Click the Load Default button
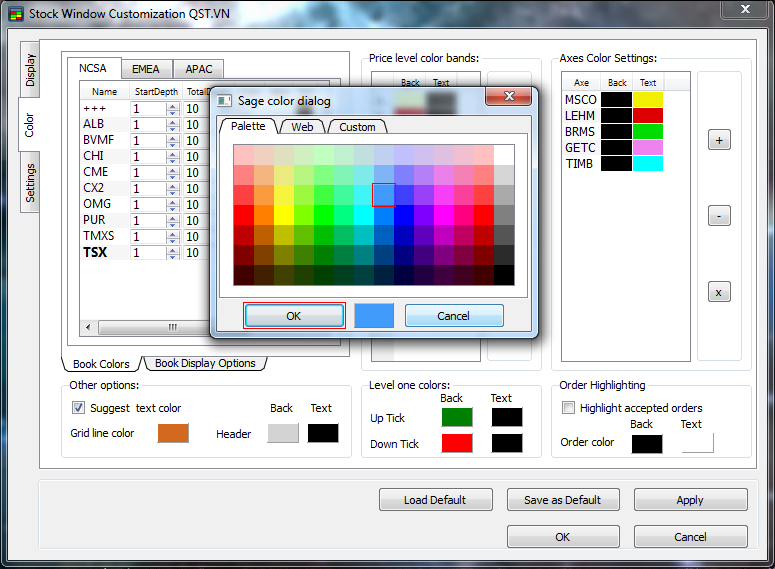This screenshot has width=775, height=569. (435, 500)
